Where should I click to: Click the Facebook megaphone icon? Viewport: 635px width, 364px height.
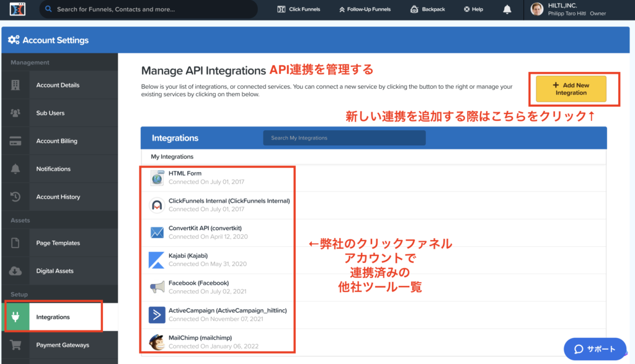point(157,287)
